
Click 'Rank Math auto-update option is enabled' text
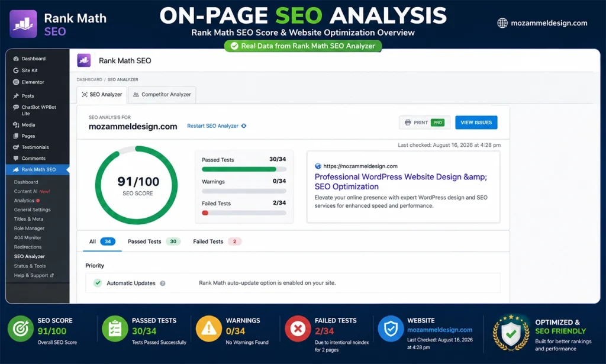[267, 283]
